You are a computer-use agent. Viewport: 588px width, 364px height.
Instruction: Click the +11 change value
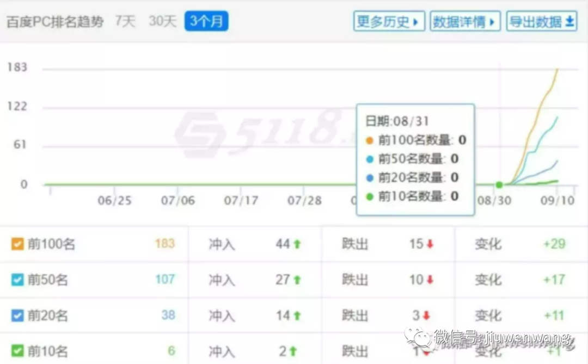coord(554,316)
